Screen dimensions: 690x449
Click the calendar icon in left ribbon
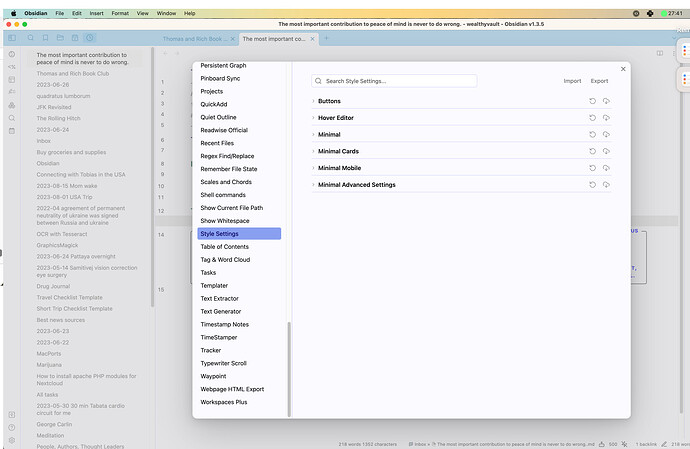12,131
